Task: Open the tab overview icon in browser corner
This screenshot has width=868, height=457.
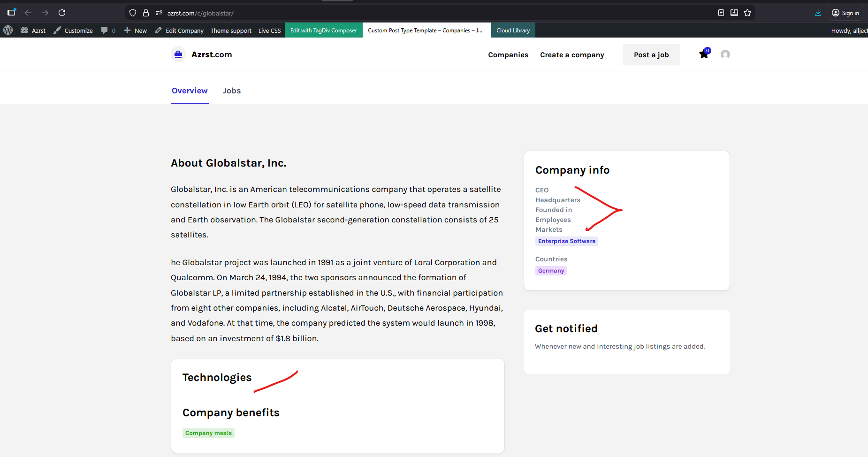Action: click(x=12, y=13)
